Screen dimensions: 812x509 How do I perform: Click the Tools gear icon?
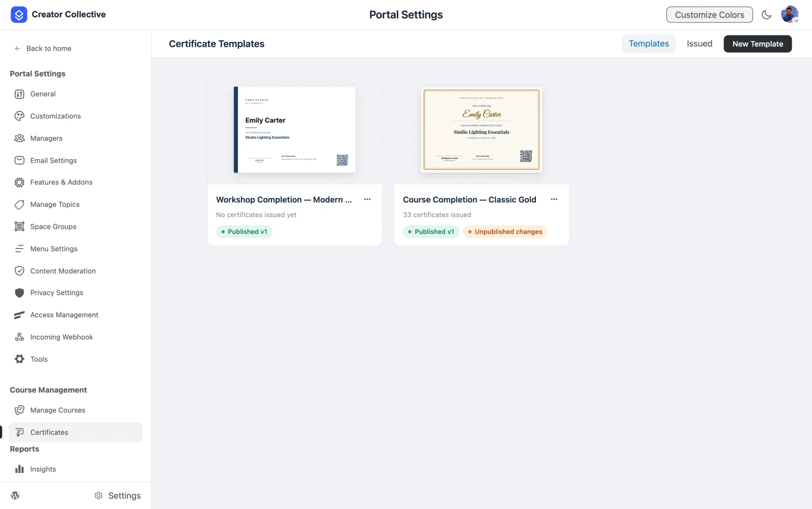point(19,359)
